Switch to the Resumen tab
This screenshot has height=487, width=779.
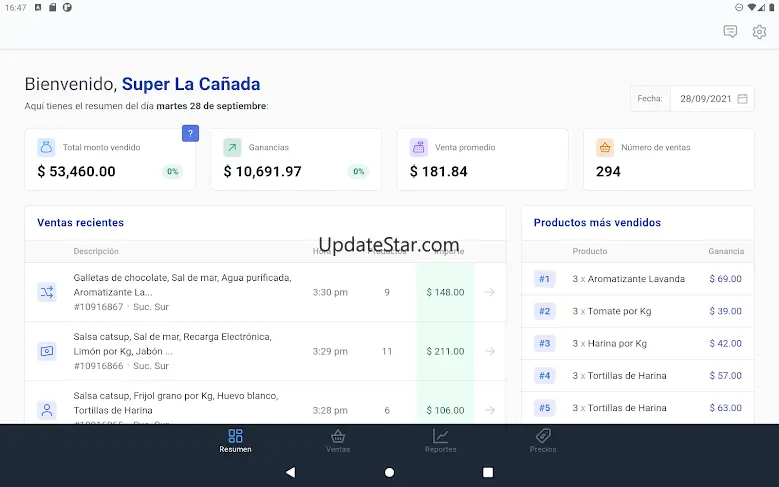point(235,441)
